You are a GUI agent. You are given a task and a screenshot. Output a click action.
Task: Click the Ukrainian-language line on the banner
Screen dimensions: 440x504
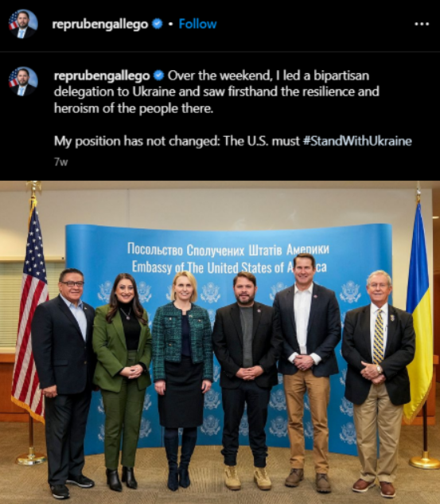coord(228,249)
